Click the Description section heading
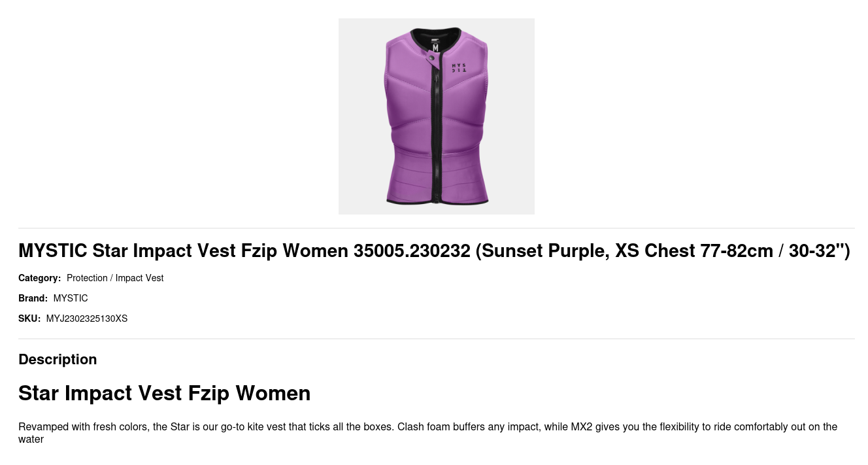The width and height of the screenshot is (868, 465). click(58, 359)
